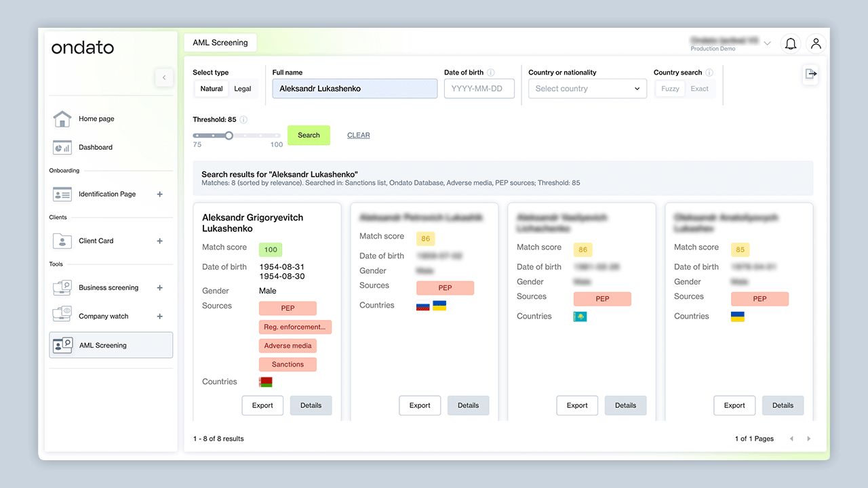Click the Full name input field
The image size is (868, 488).
click(x=355, y=89)
